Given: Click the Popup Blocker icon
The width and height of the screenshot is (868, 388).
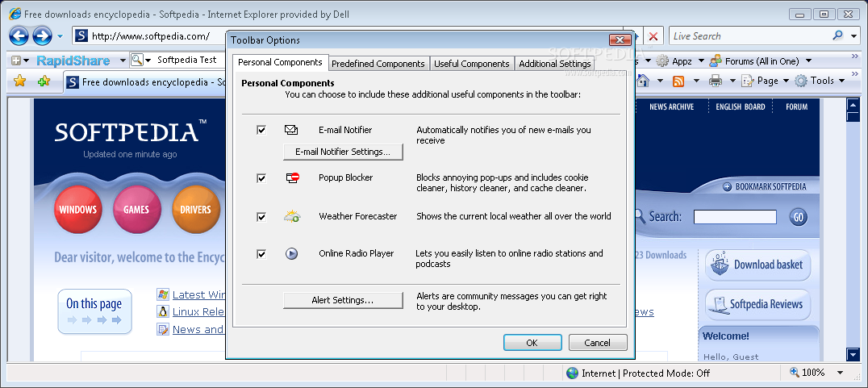Looking at the screenshot, I should pos(292,177).
